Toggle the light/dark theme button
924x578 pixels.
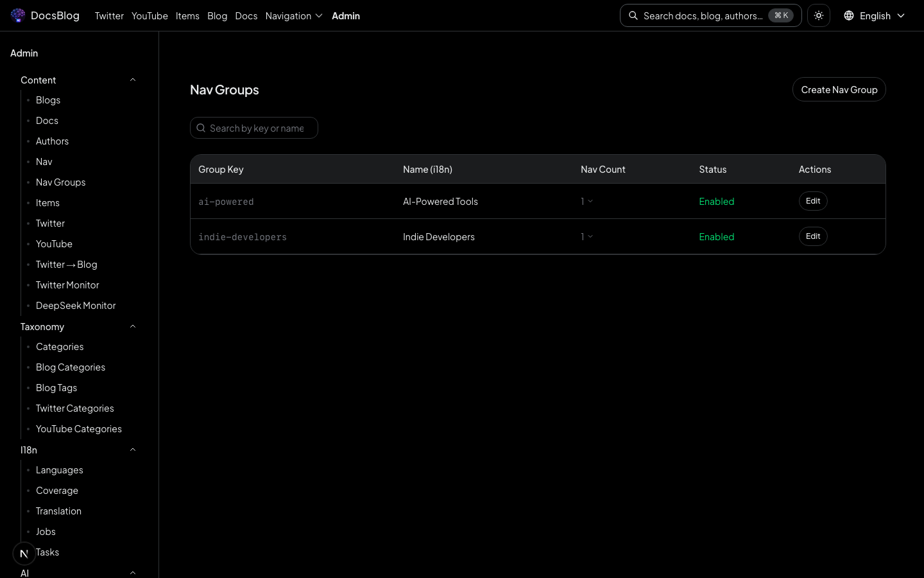819,15
